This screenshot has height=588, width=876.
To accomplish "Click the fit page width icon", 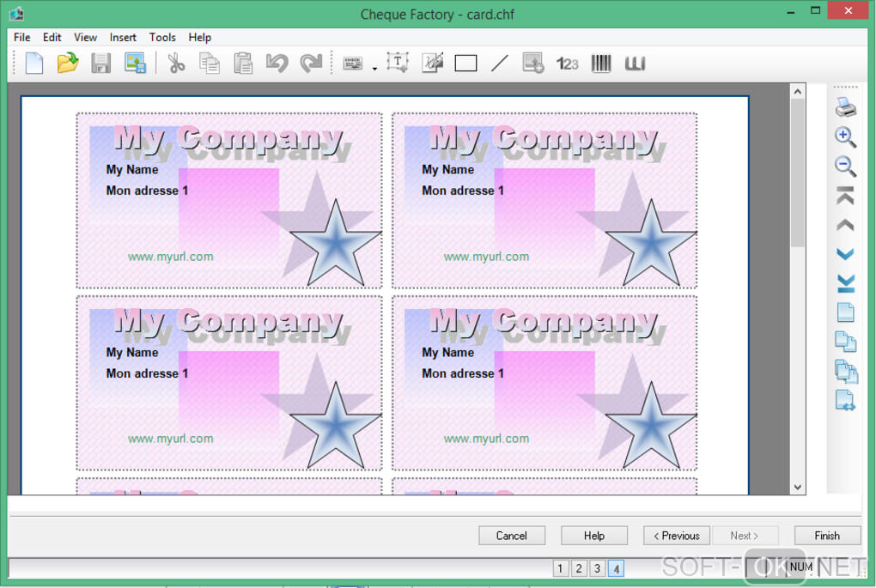I will (845, 400).
